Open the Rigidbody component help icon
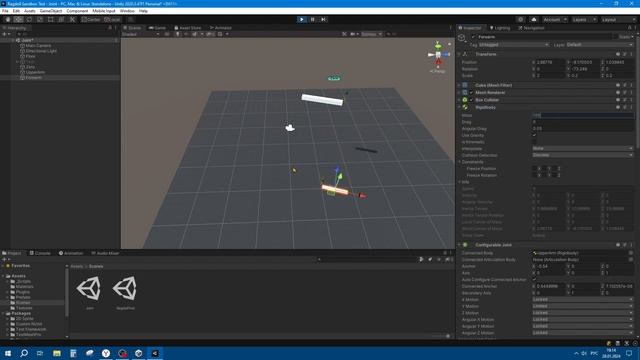This screenshot has width=640, height=360. 618,107
